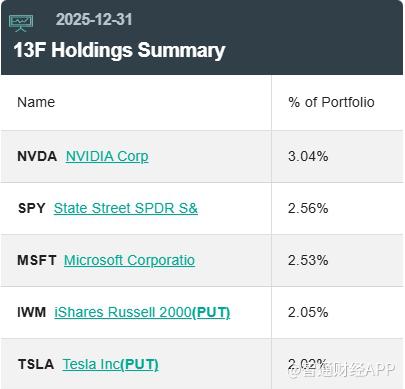
Task: Click the SPY ticker symbol
Action: (32, 208)
